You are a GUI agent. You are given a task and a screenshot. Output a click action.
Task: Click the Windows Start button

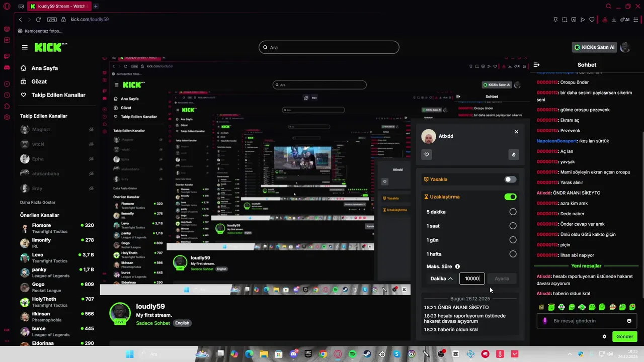129,354
